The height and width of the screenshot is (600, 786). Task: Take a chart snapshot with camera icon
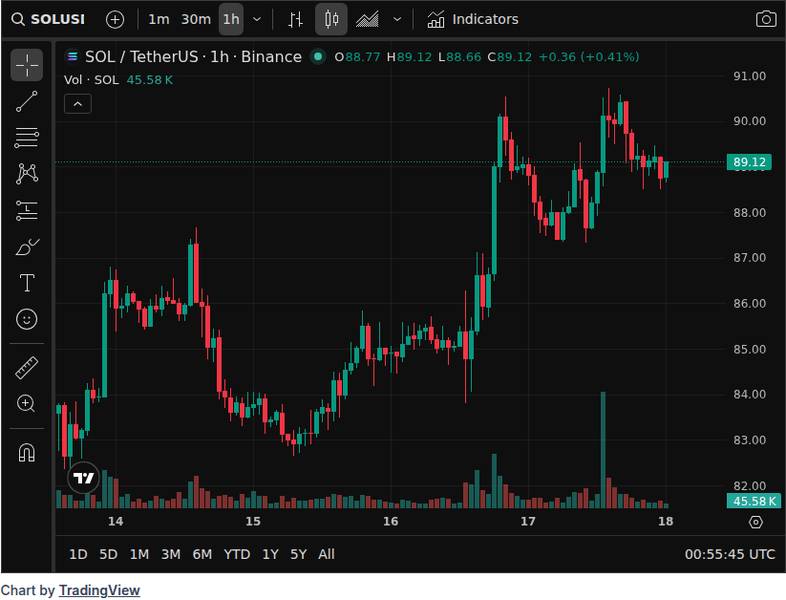[766, 20]
